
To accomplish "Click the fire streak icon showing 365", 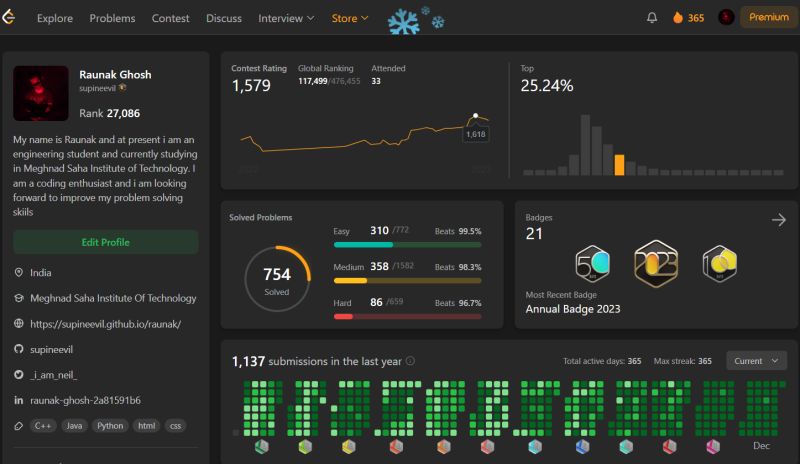I will pos(678,17).
